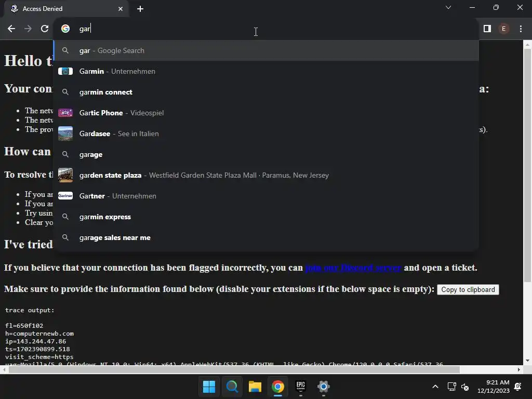This screenshot has height=399, width=532.
Task: Open the 'join our Discord server' link
Action: click(353, 268)
